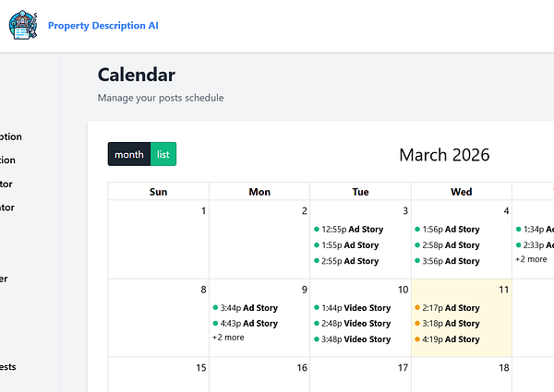Screen dimensions: 554x392
Task: Click the Wed column header
Action: (x=462, y=192)
